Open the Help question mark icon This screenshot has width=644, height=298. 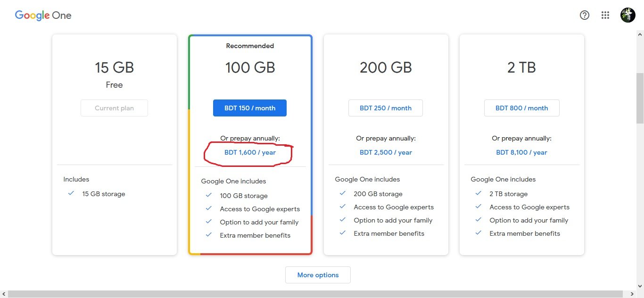585,15
